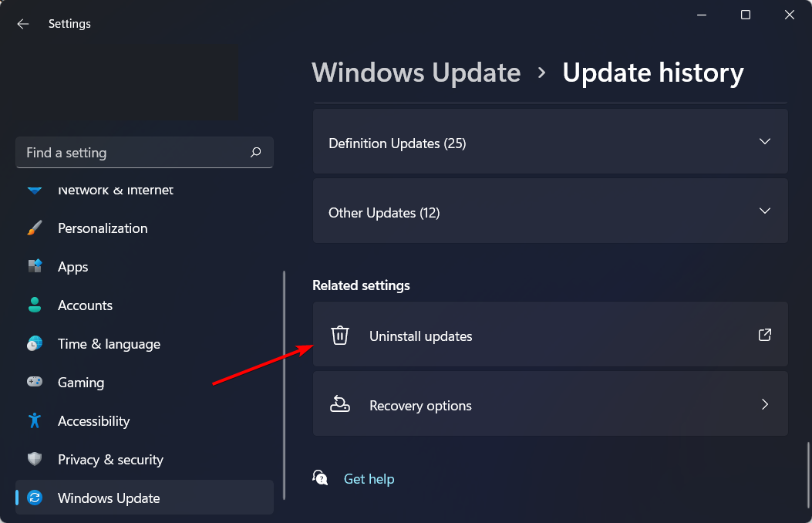Click the trash icon for Uninstall updates
812x523 pixels.
340,335
